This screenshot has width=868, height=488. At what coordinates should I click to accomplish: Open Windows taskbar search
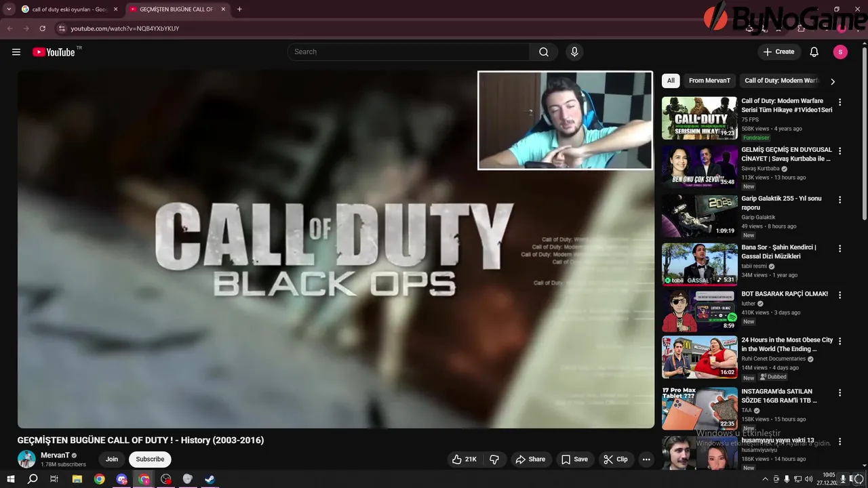[32, 479]
